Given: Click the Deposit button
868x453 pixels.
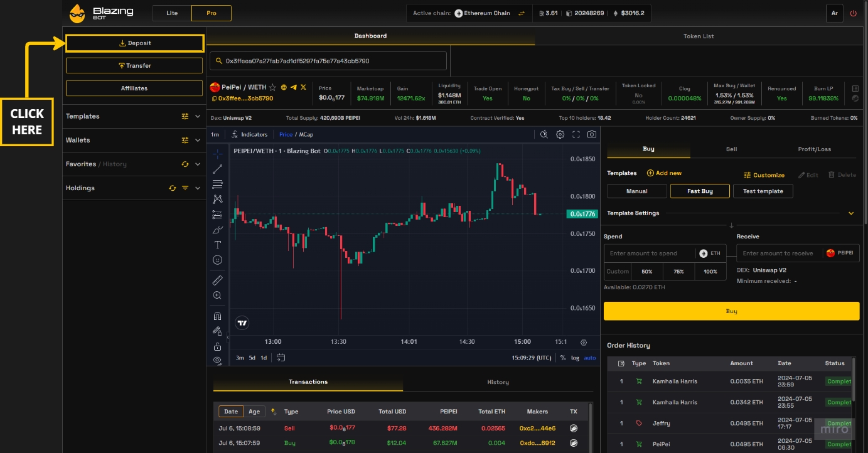Looking at the screenshot, I should click(x=135, y=43).
